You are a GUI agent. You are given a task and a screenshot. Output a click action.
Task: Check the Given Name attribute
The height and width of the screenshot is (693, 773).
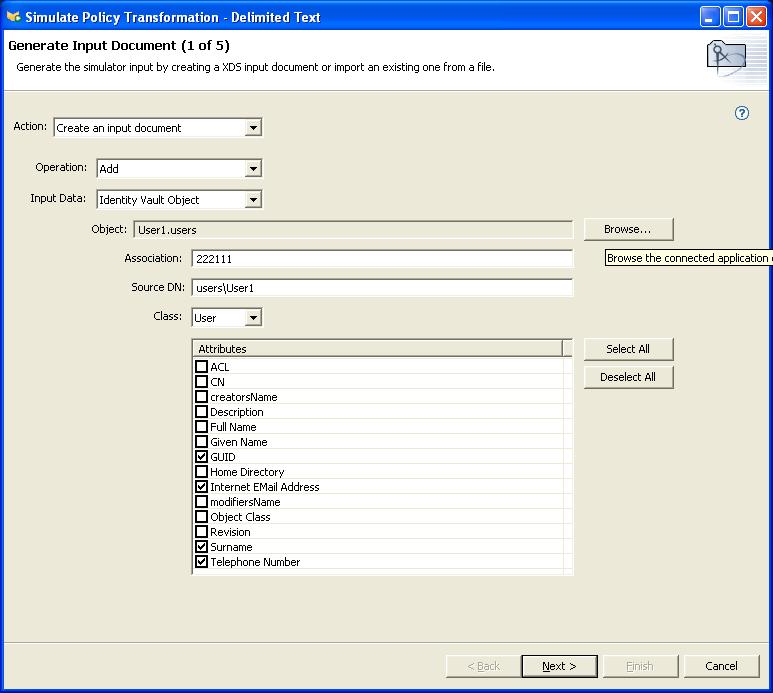(201, 442)
